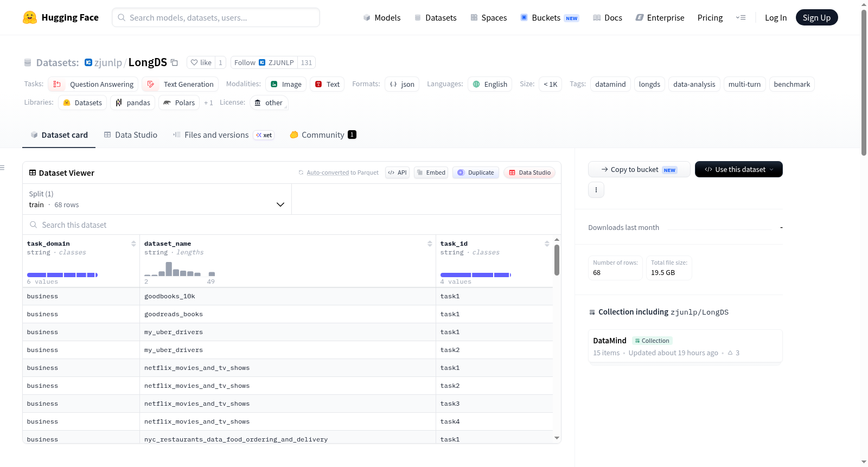This screenshot has width=868, height=467.
Task: Focus the Search this dataset field
Action: [292, 225]
